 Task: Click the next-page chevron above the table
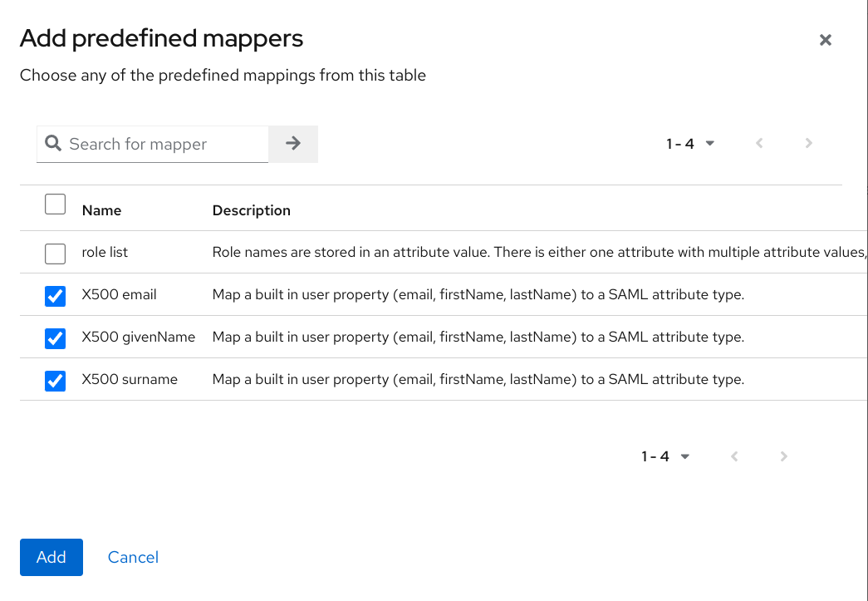tap(808, 143)
